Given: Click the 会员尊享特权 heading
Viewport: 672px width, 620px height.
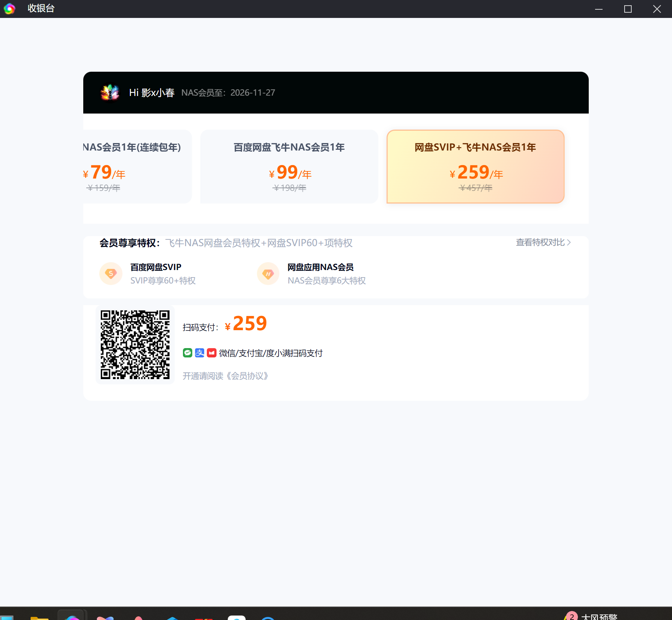Looking at the screenshot, I should tap(130, 243).
